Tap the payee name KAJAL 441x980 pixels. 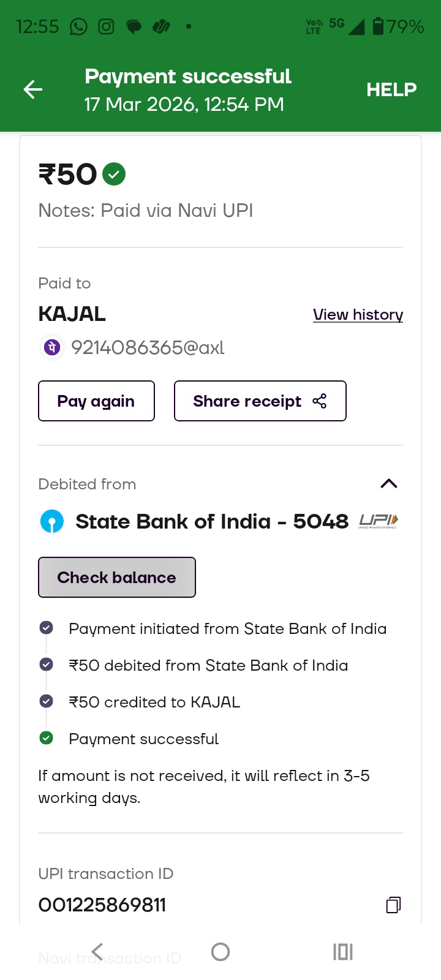72,314
